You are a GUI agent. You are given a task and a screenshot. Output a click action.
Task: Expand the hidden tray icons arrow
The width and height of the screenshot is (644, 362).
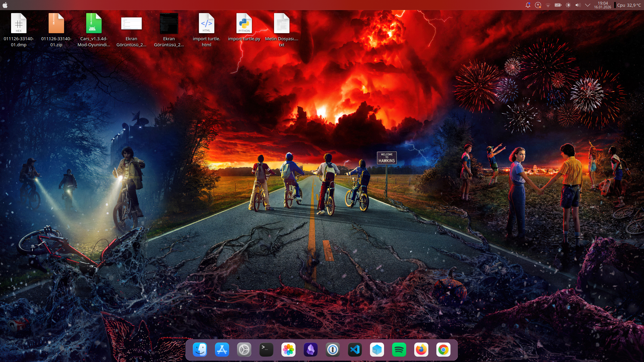coord(588,5)
